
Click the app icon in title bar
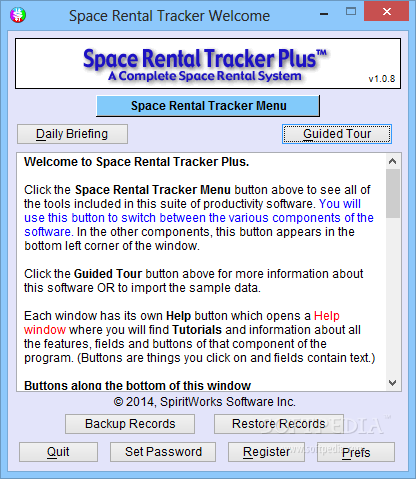coord(18,15)
